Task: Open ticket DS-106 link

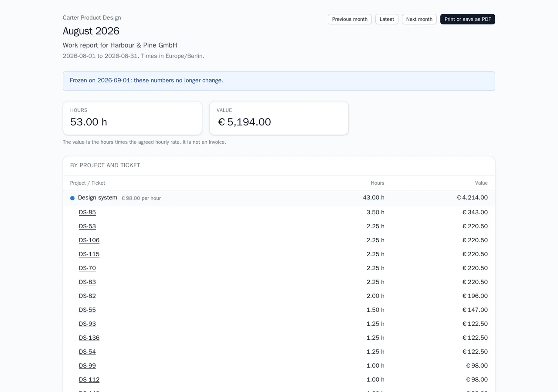Action: tap(89, 240)
